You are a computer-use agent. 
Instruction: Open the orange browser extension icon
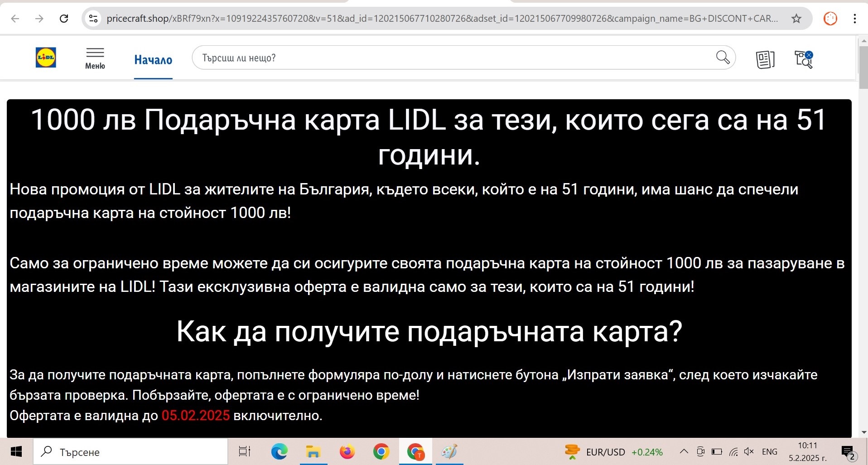point(830,19)
